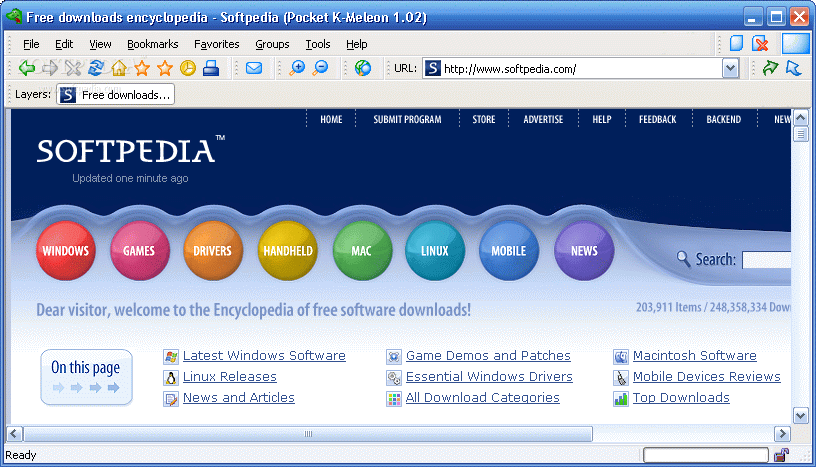Click the Softpedia Search input box
816x467 pixels.
pyautogui.click(x=767, y=259)
